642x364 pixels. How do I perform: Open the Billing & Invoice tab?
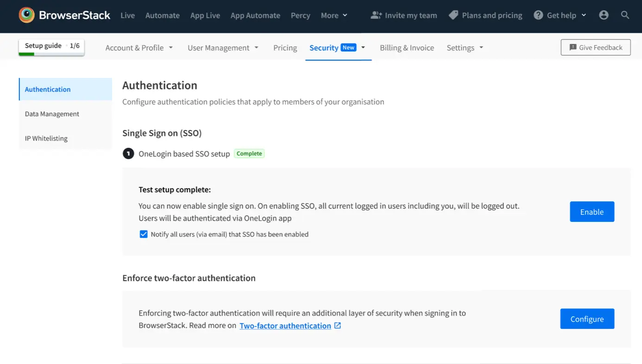(x=407, y=48)
